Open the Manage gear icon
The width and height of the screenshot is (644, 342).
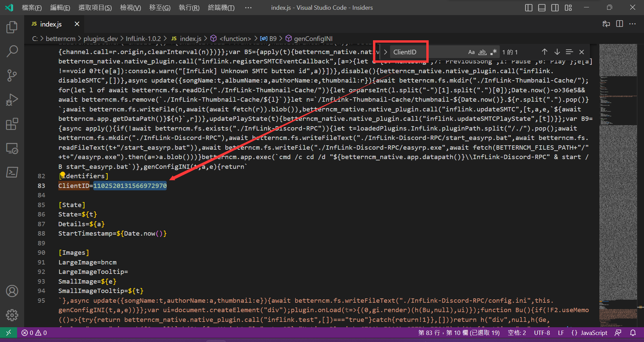click(x=12, y=315)
